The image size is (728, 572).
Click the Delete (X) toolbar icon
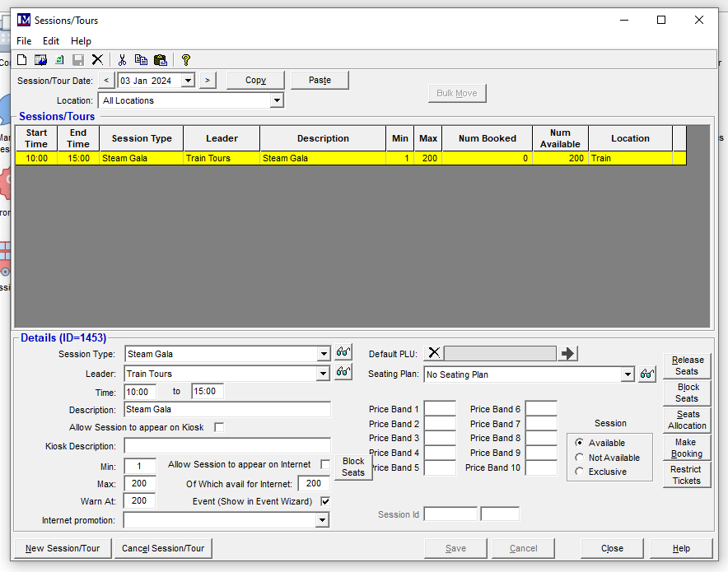[97, 60]
